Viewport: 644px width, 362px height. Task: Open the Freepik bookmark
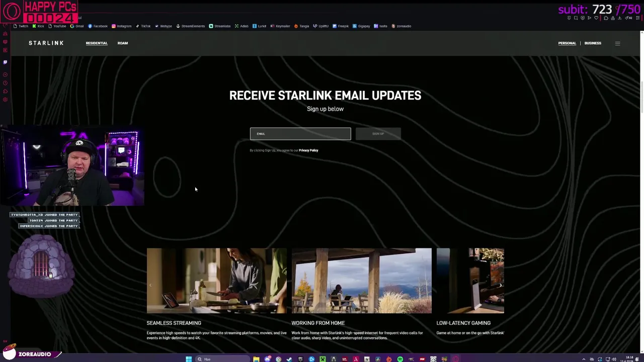(341, 26)
